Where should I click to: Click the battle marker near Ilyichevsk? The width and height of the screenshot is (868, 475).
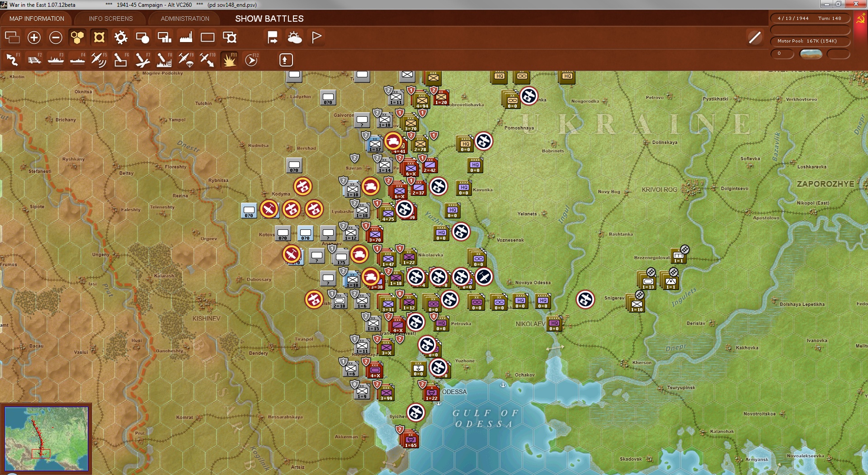[415, 413]
